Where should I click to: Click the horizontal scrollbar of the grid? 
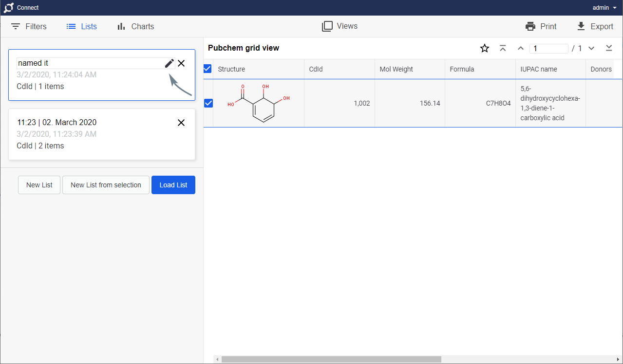331,359
